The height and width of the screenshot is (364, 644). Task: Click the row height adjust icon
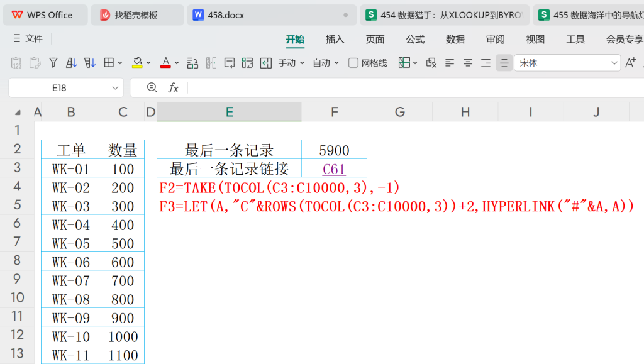click(192, 63)
